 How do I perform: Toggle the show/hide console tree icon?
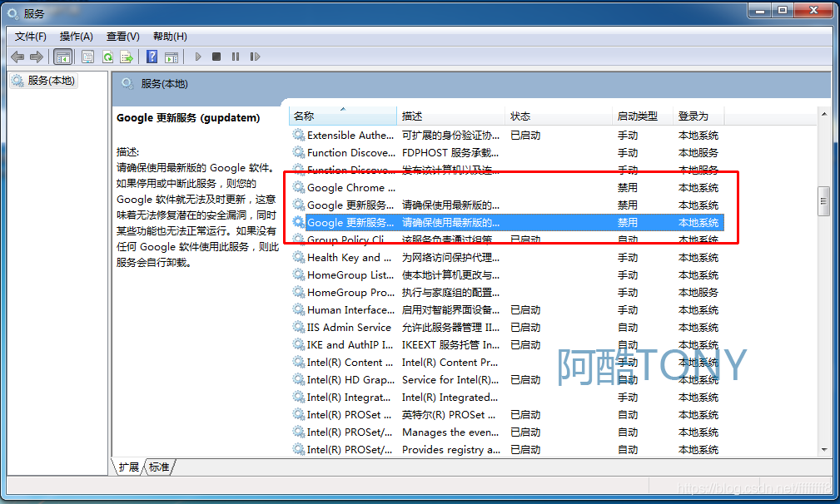click(x=62, y=57)
